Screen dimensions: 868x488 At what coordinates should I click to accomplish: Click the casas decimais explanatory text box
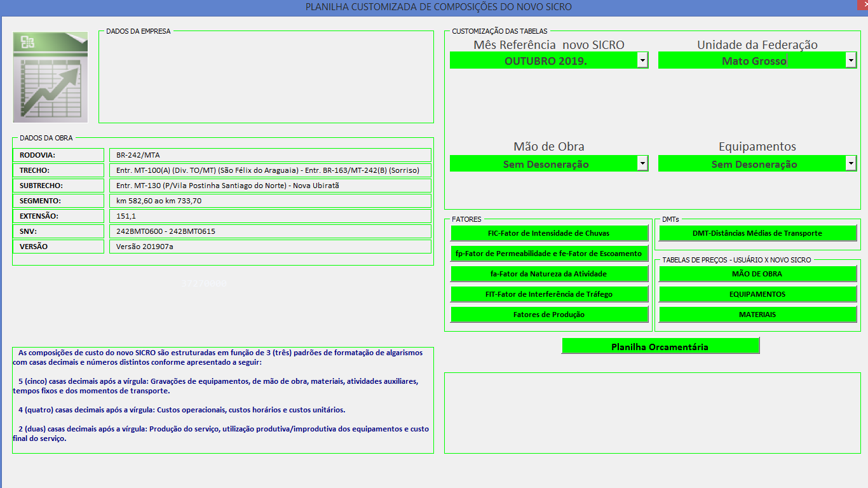coord(223,400)
